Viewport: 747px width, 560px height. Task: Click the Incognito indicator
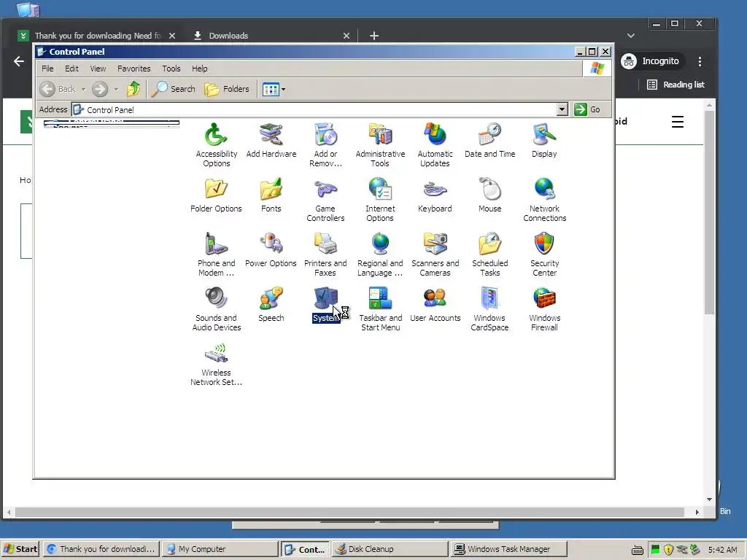[651, 61]
